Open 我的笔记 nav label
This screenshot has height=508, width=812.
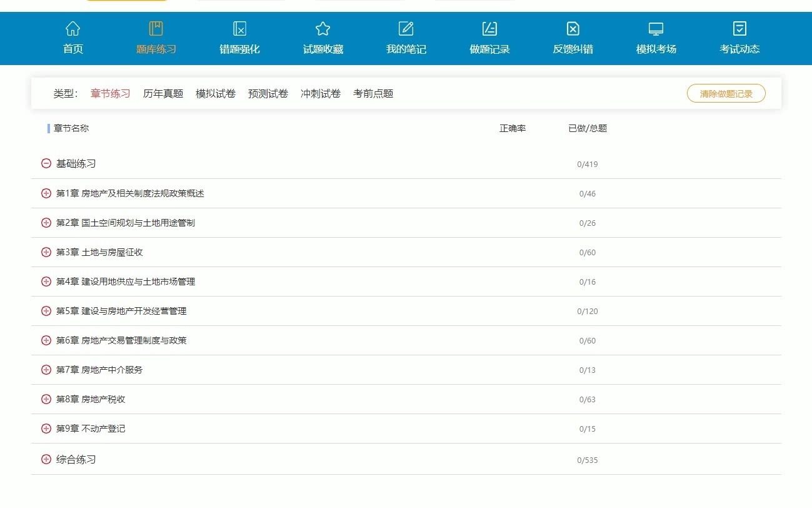click(x=406, y=49)
